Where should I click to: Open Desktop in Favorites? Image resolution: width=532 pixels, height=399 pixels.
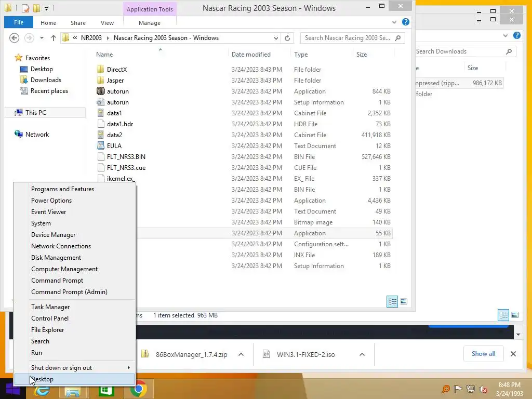tap(42, 69)
